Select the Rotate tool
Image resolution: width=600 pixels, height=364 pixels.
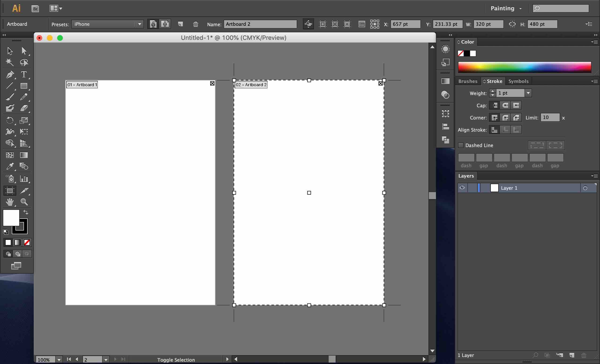tap(10, 120)
